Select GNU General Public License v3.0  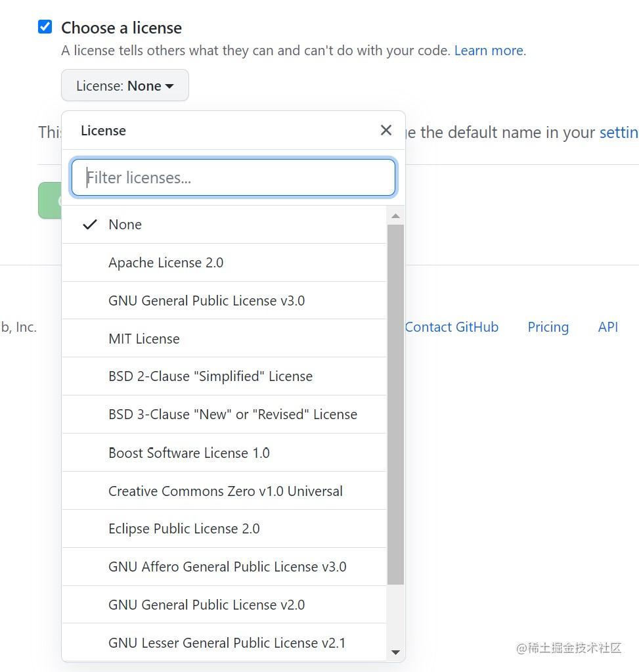(206, 300)
